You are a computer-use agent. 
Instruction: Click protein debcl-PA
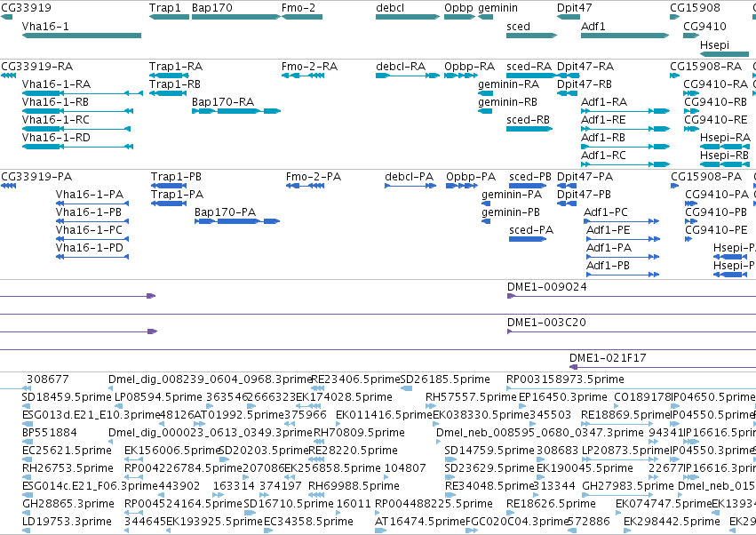(x=410, y=186)
